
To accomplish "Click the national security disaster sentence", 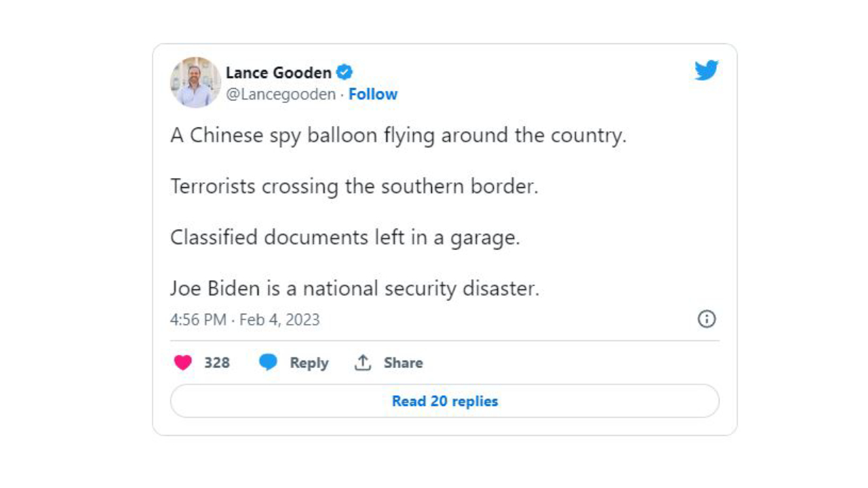I will pos(354,289).
